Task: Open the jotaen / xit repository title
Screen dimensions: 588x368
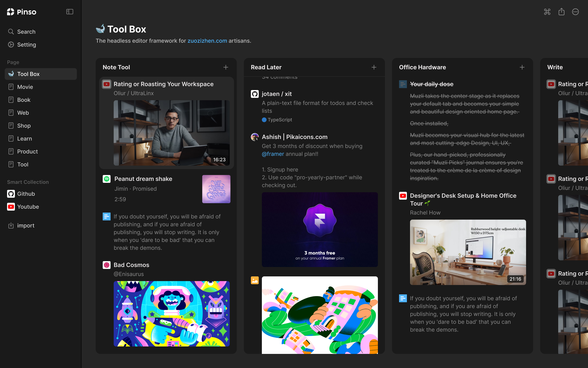Action: [277, 94]
